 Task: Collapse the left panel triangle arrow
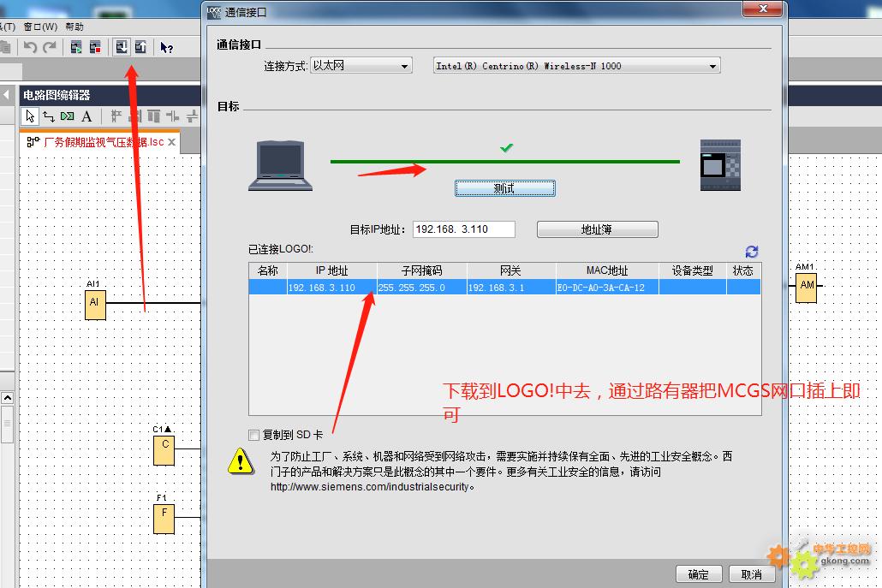tap(7, 94)
